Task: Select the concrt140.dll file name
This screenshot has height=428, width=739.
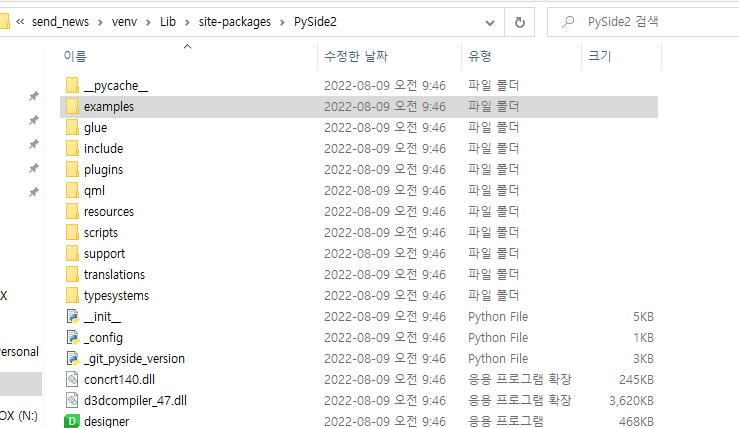Action: (x=119, y=379)
